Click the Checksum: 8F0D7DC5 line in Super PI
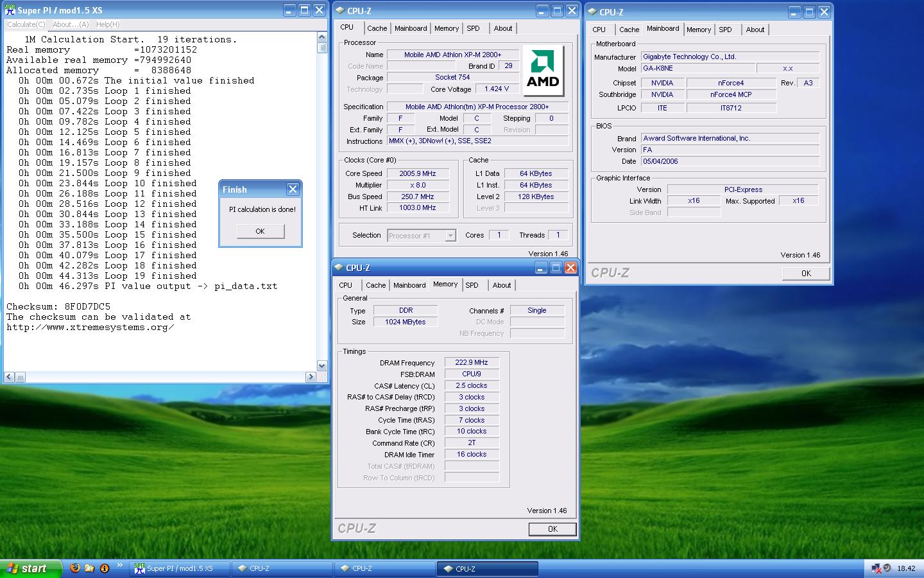Image resolution: width=924 pixels, height=578 pixels. pos(58,306)
